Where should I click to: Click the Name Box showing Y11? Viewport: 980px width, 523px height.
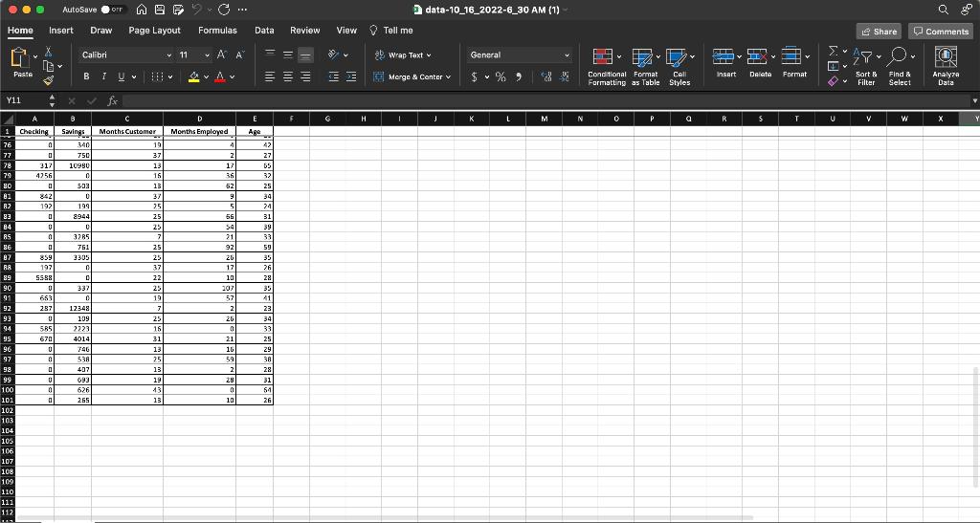pyautogui.click(x=24, y=100)
